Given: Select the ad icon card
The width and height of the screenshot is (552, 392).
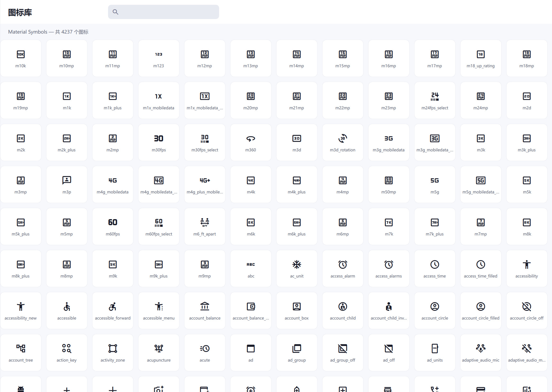Looking at the screenshot, I should coord(251,353).
